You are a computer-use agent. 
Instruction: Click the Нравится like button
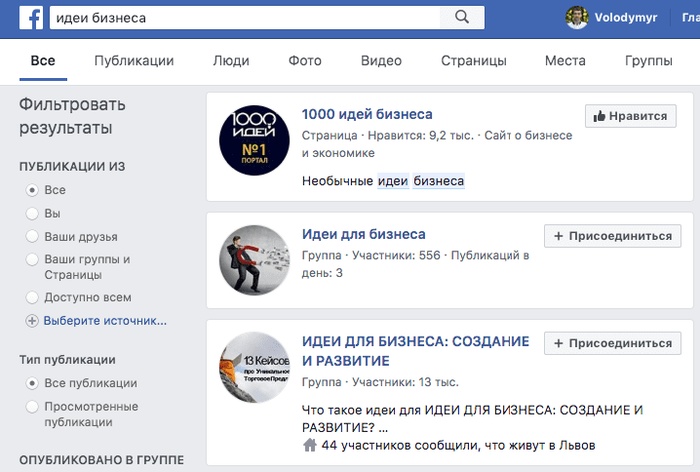(630, 116)
